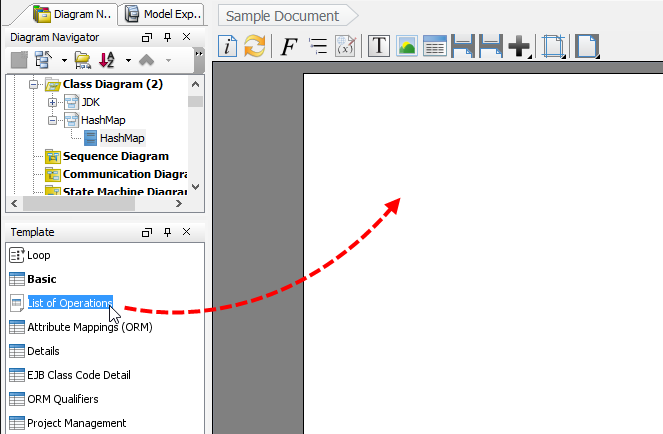Open the font F formatting icon
663x434 pixels.
(289, 46)
